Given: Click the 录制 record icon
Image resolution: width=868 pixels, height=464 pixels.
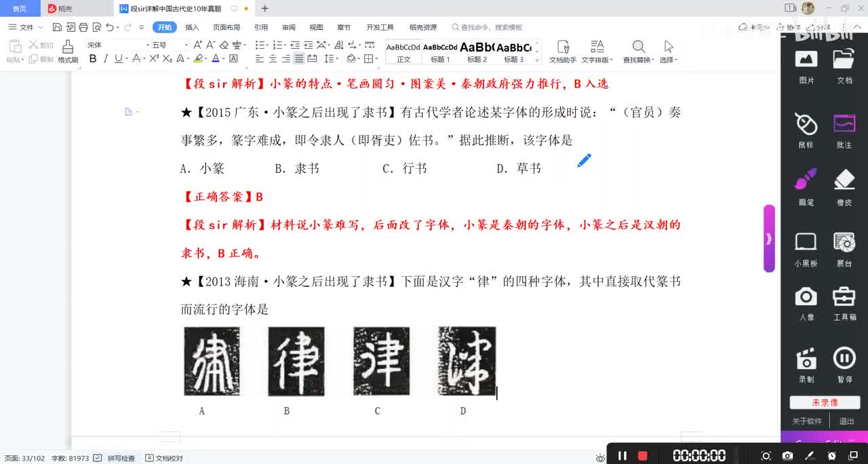Looking at the screenshot, I should pyautogui.click(x=806, y=365).
